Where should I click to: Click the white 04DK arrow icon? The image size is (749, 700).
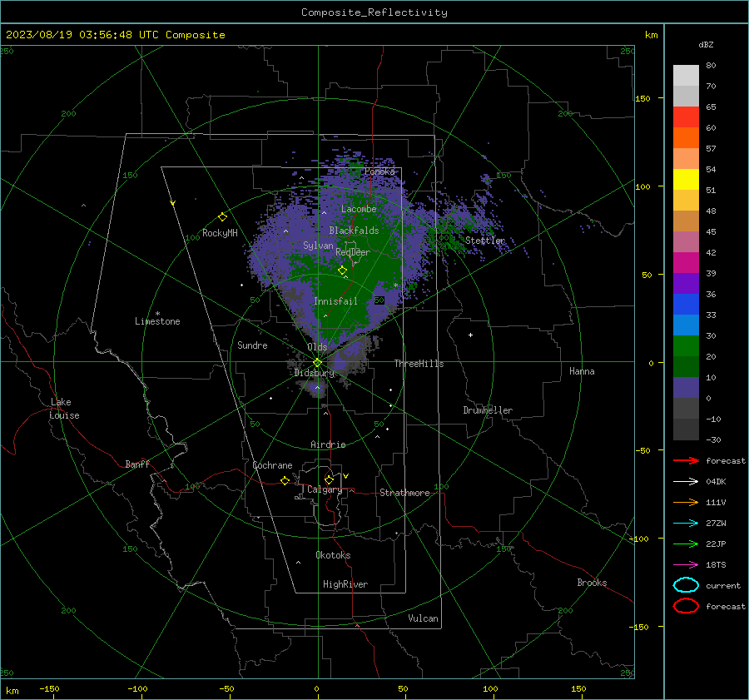pos(686,481)
